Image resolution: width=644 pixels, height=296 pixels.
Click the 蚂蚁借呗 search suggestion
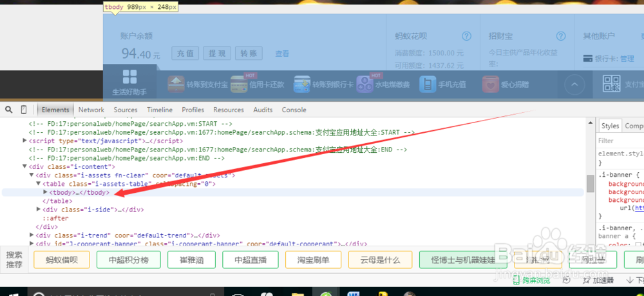click(62, 259)
